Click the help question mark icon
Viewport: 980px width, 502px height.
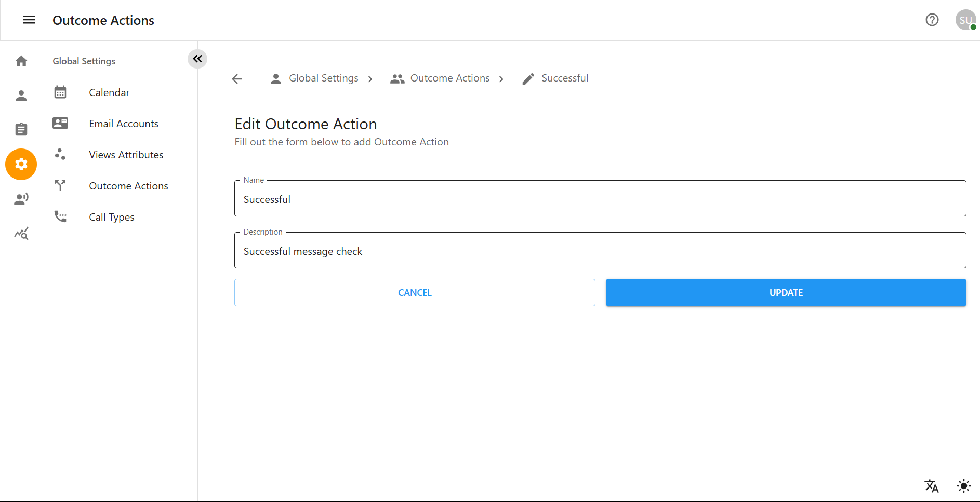(x=932, y=20)
